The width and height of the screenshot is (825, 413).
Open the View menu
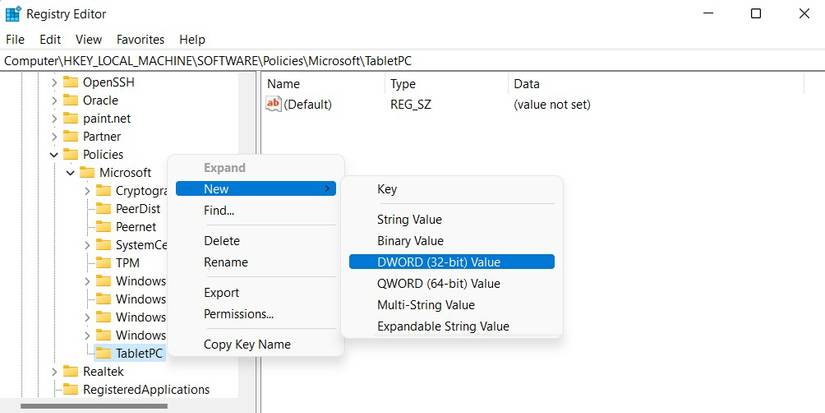[89, 39]
